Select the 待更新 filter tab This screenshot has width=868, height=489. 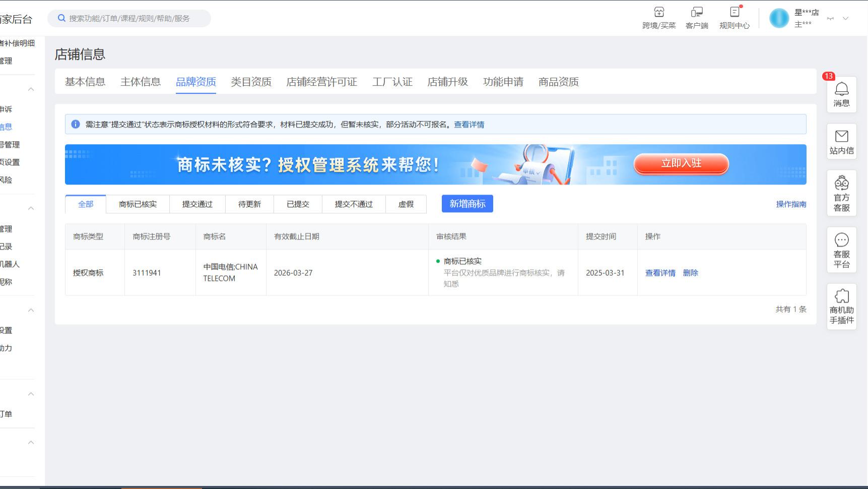tap(249, 204)
